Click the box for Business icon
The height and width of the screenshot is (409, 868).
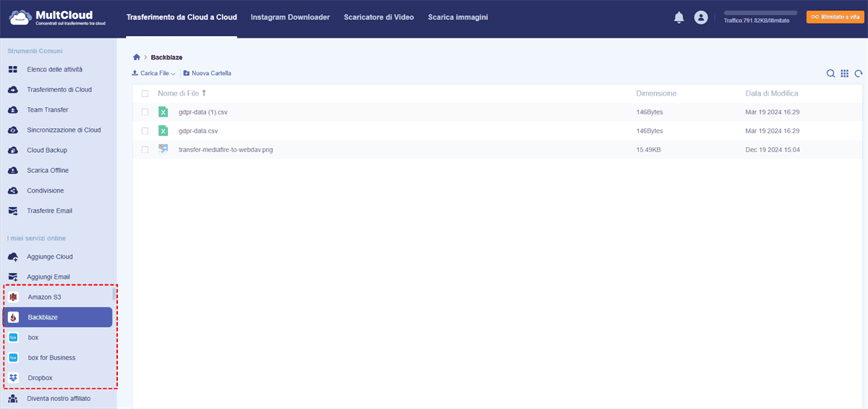pos(13,358)
